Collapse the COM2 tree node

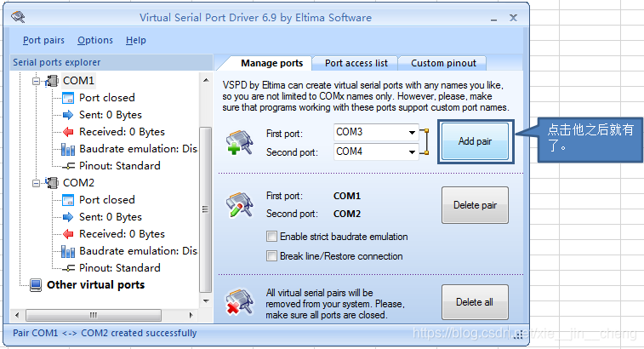coord(36,183)
